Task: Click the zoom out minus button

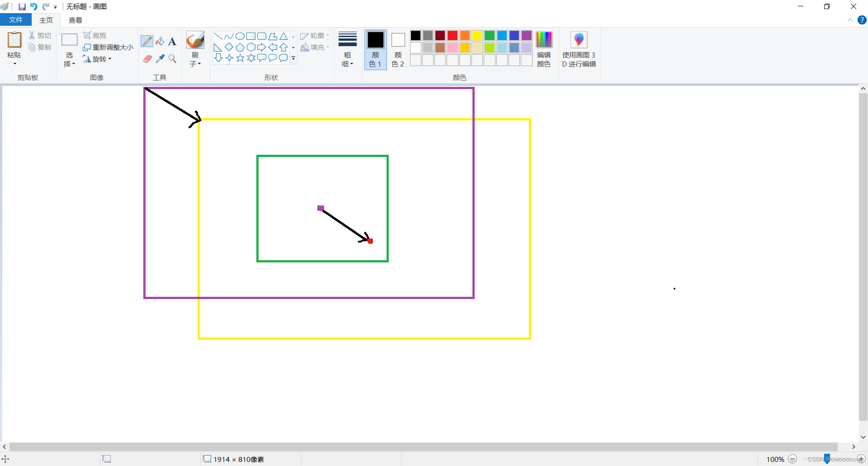Action: pos(793,459)
